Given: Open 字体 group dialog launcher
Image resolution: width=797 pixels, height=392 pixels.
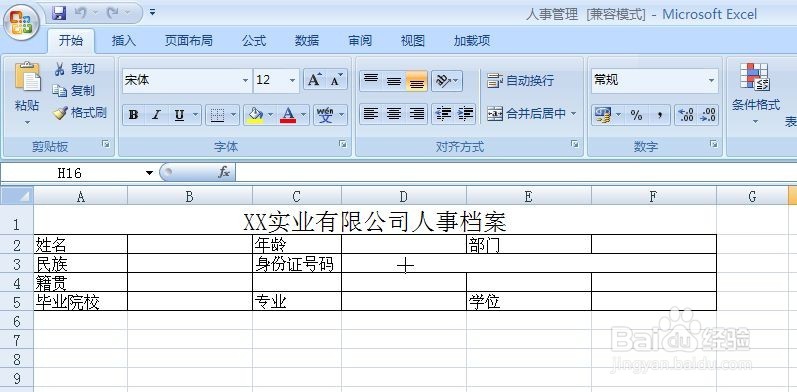Looking at the screenshot, I should click(343, 144).
